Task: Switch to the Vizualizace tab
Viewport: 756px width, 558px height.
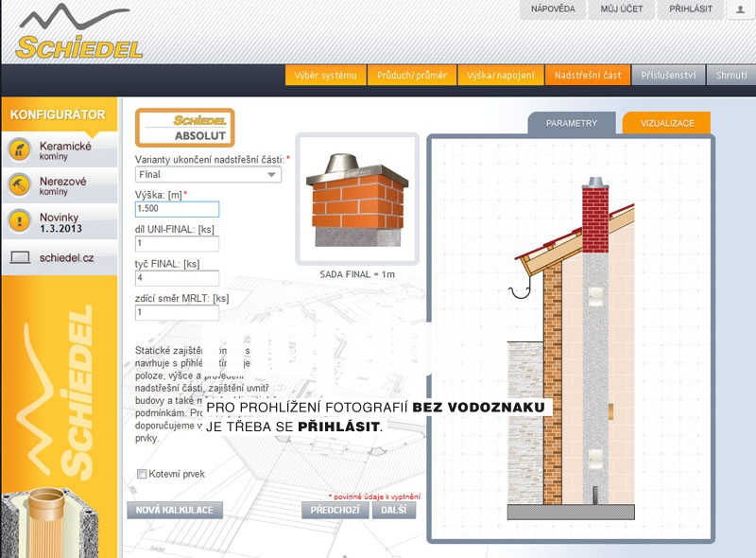Action: (667, 123)
